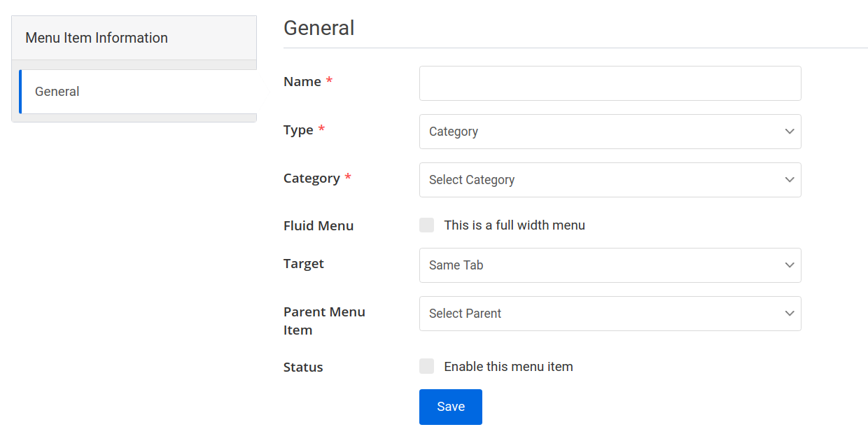Viewport: 868px width, 441px height.
Task: Click the Fluid Menu field label
Action: pyautogui.click(x=318, y=225)
